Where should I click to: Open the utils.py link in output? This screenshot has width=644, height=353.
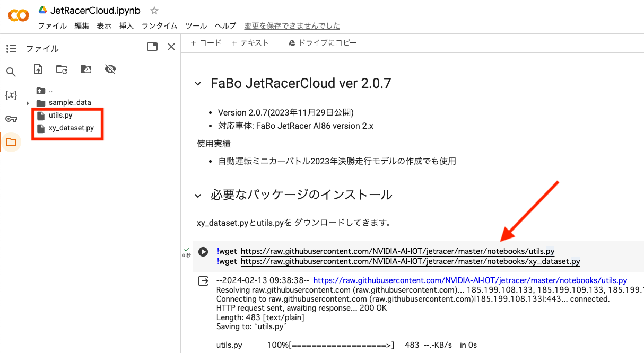tap(471, 280)
